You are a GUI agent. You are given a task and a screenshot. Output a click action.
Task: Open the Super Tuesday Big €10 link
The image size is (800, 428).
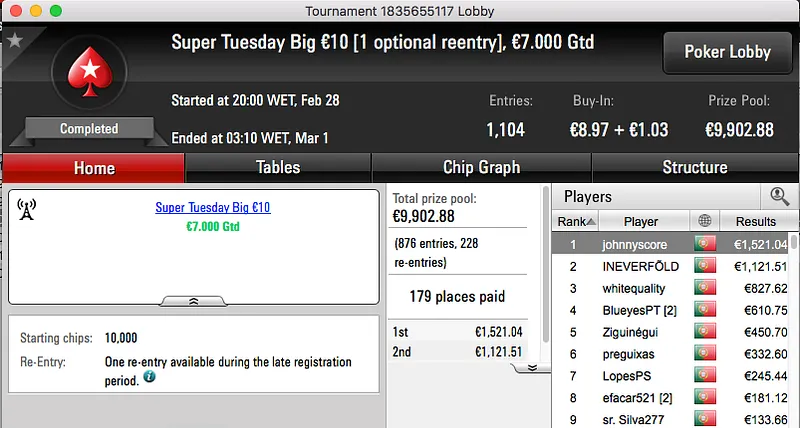click(212, 208)
